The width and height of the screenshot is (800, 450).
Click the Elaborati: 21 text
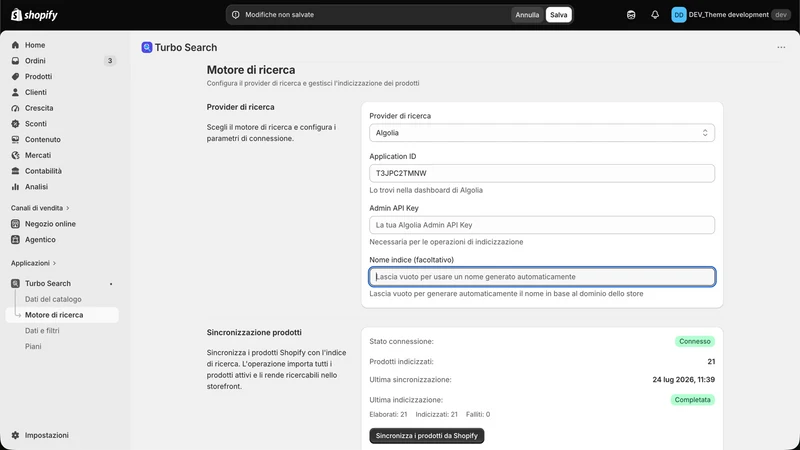(388, 414)
